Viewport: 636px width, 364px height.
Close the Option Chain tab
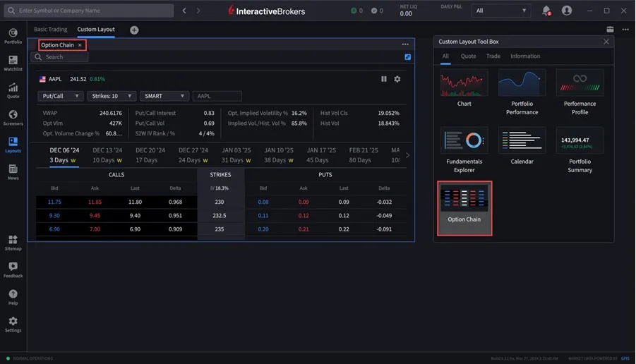point(80,45)
